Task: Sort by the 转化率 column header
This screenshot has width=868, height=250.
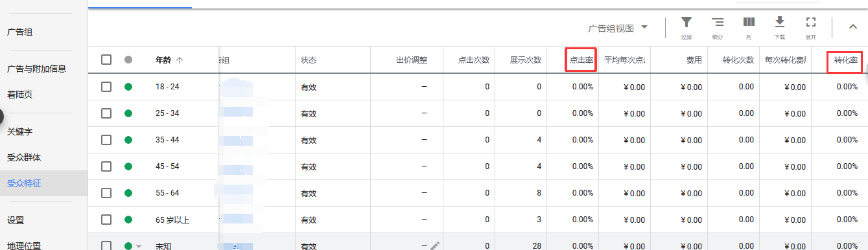Action: [x=846, y=60]
